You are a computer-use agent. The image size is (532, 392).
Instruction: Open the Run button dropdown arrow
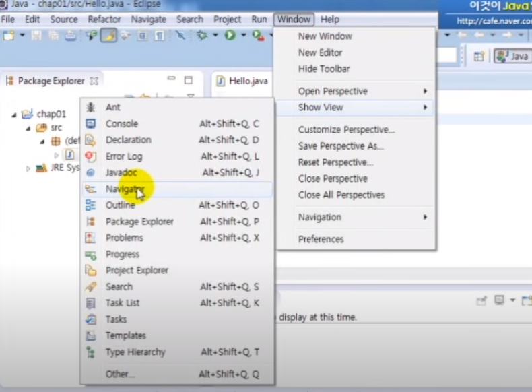coord(244,35)
